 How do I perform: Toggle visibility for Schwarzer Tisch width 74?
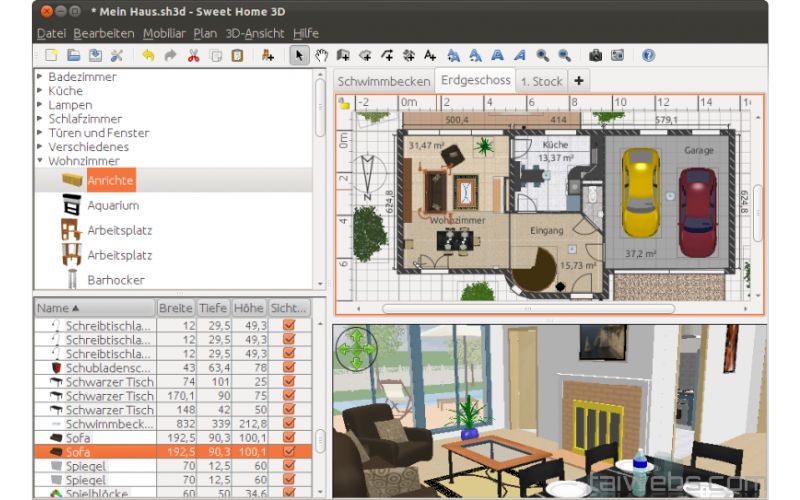(x=289, y=381)
